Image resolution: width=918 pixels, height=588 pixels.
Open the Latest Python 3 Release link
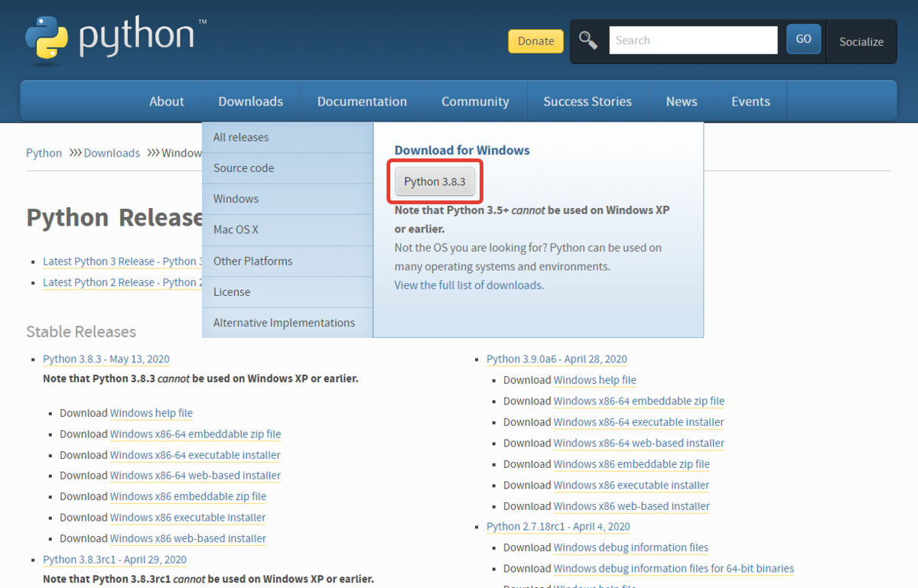[122, 262]
